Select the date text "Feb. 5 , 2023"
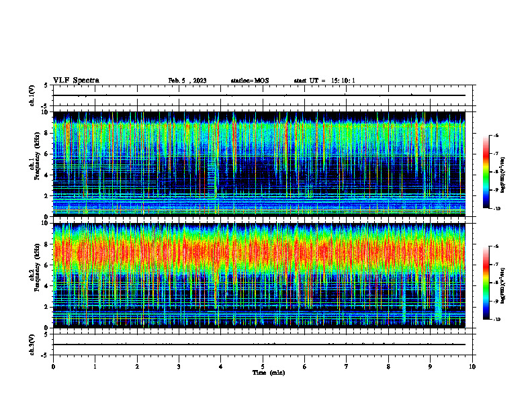The width and height of the screenshot is (532, 411). point(187,81)
